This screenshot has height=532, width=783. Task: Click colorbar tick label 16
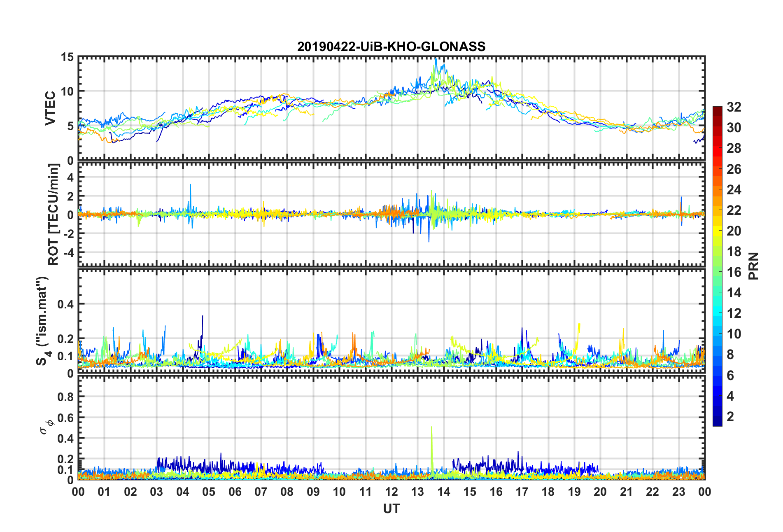click(734, 272)
